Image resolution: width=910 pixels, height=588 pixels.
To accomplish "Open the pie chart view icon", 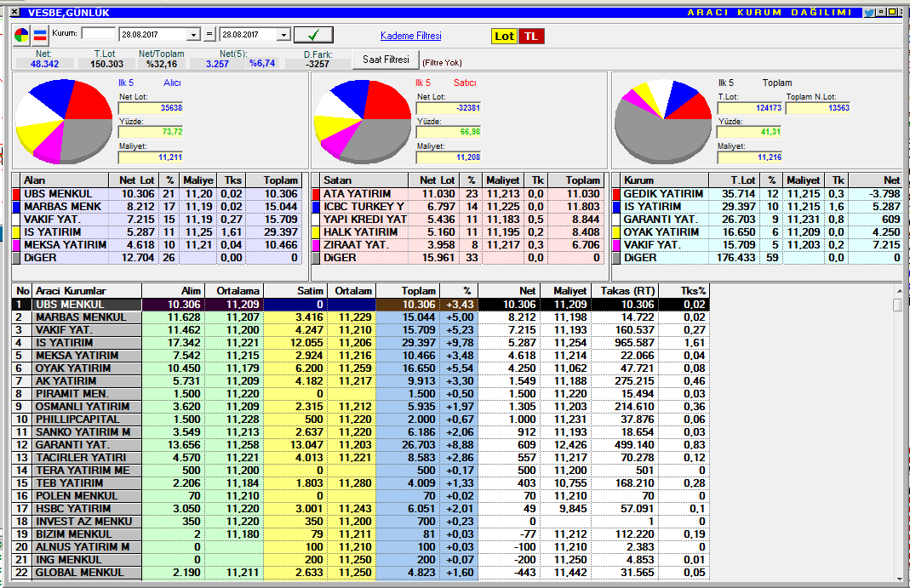I will point(21,36).
